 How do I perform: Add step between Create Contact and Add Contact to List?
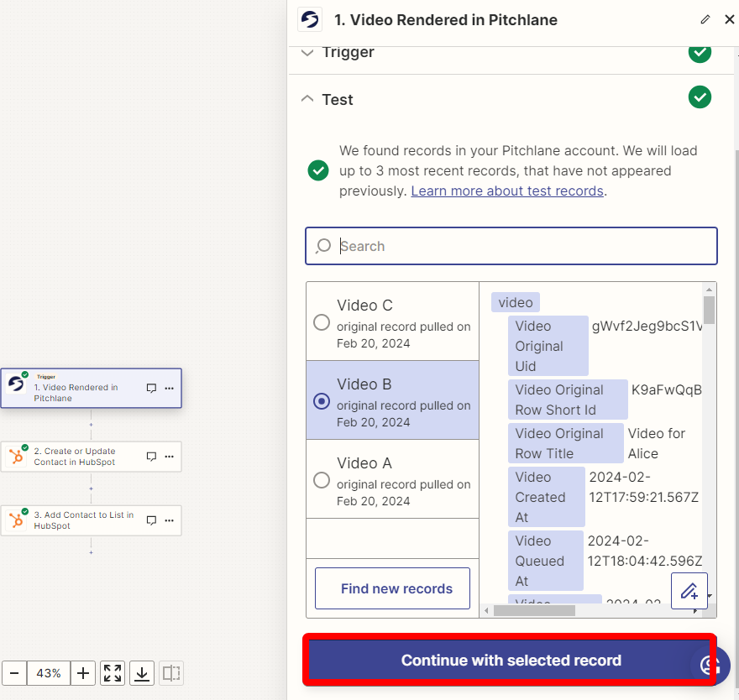[91, 488]
